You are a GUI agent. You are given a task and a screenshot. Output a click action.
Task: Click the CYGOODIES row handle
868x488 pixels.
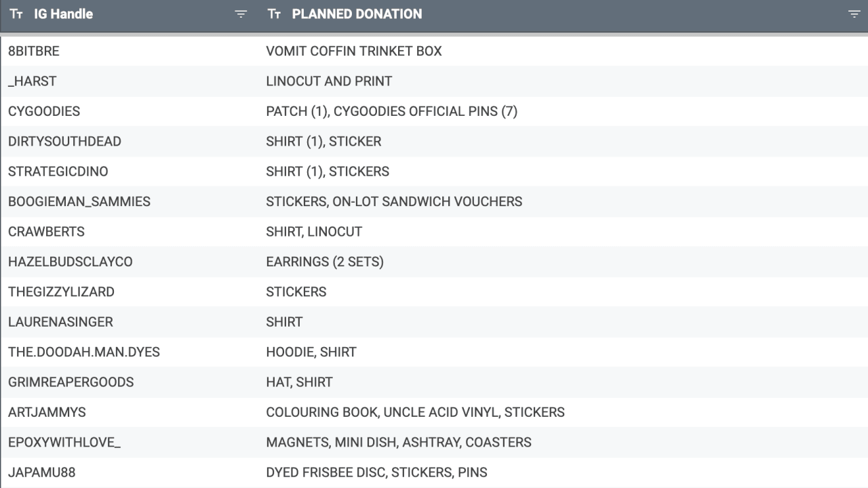point(44,111)
